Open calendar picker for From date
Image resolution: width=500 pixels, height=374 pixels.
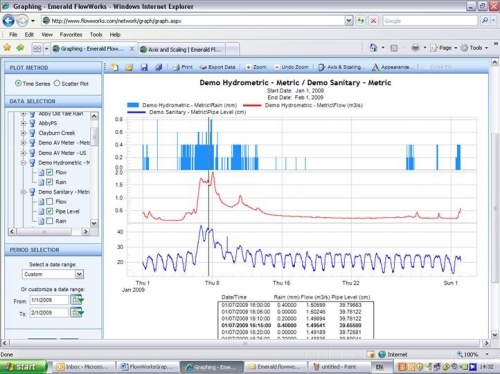pos(77,300)
